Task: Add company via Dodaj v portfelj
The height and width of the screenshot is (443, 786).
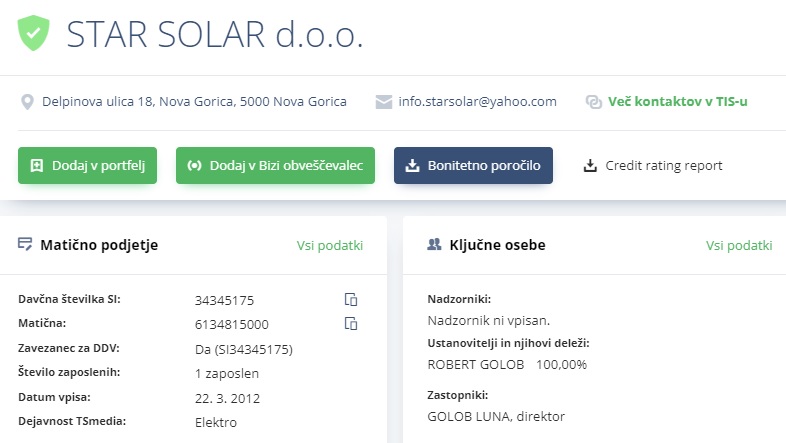Action: coord(87,165)
